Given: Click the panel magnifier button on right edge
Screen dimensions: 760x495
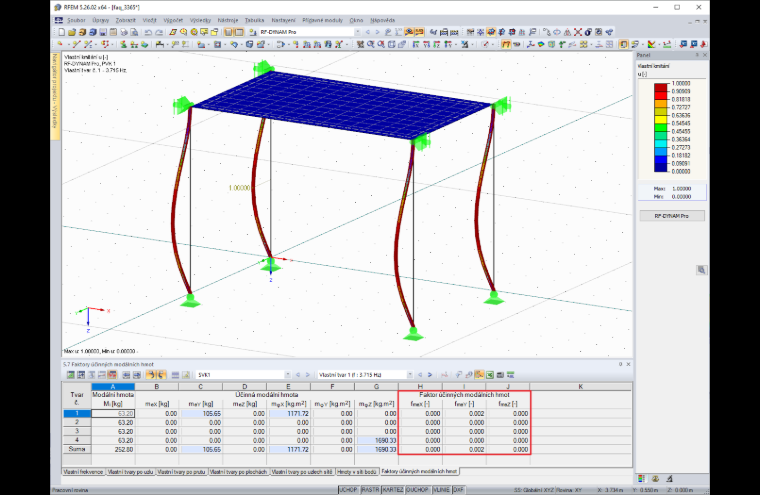Looking at the screenshot, I should coord(701,270).
